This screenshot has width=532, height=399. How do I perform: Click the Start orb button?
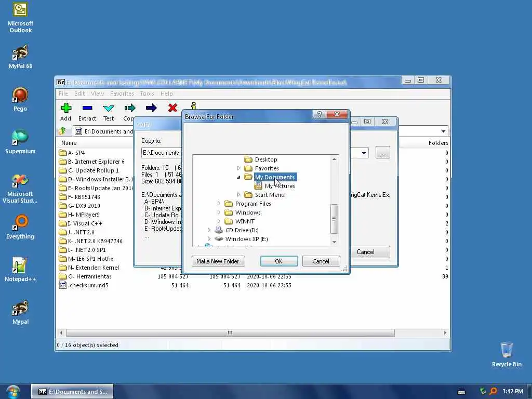[x=13, y=392]
